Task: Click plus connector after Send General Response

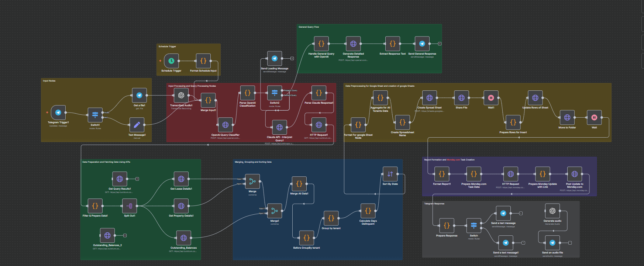Action: coord(440,44)
